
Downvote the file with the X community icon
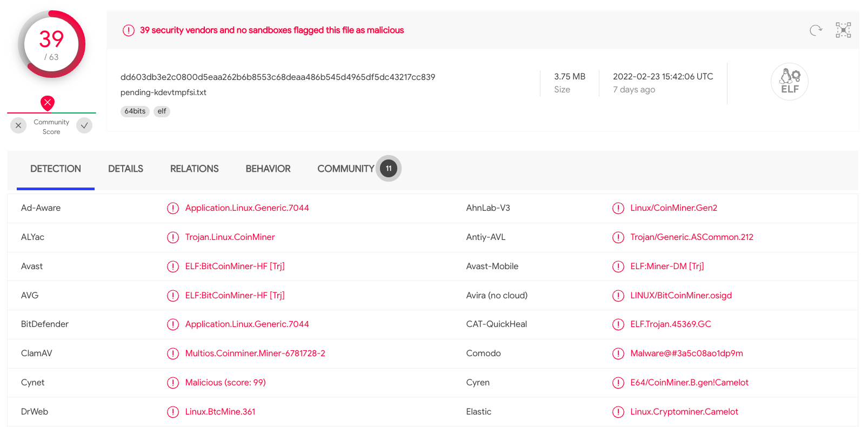point(18,125)
